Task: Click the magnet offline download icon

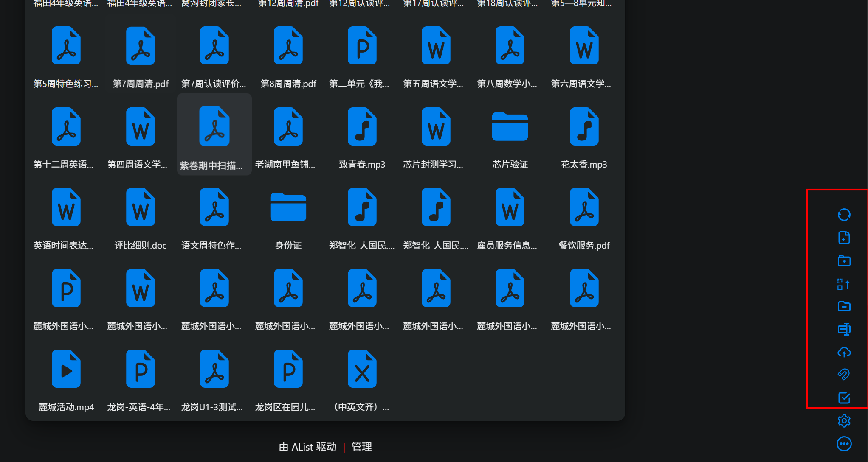Action: 844,375
